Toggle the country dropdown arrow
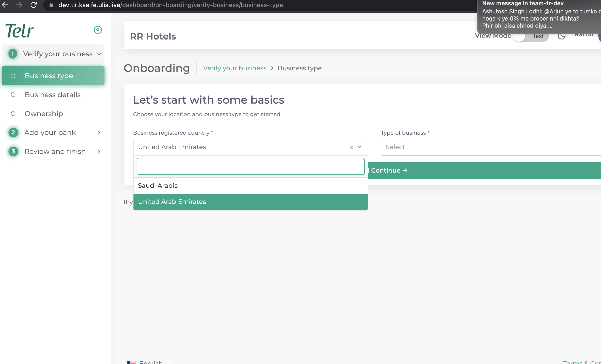601x364 pixels. [359, 147]
